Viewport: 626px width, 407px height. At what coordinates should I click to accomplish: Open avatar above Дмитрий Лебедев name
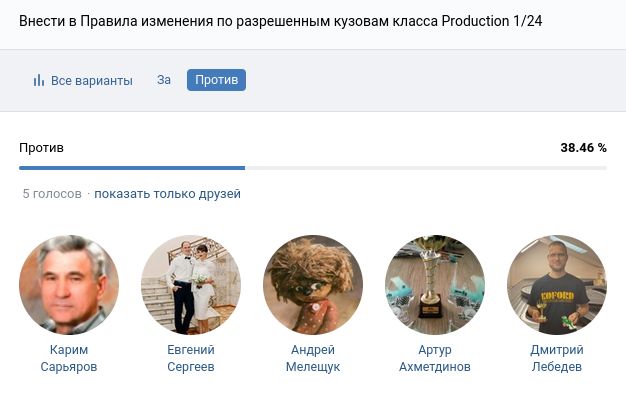(x=557, y=285)
